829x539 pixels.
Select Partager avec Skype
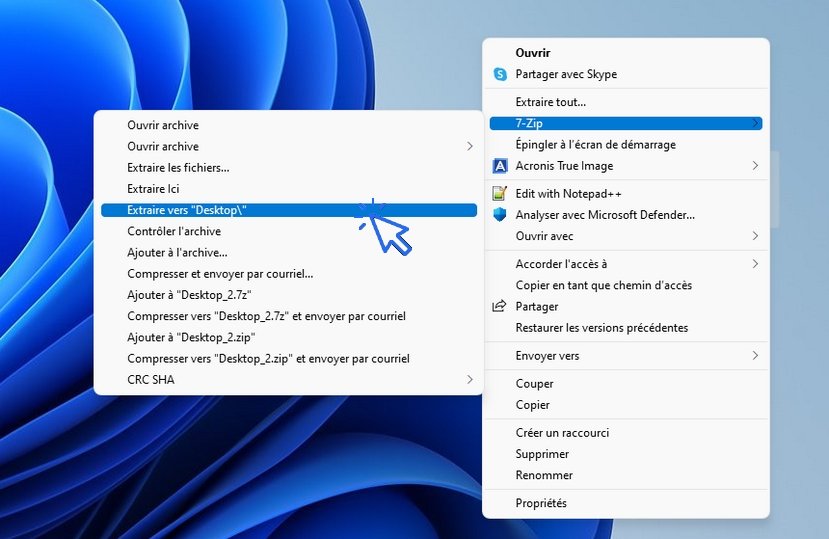(x=625, y=74)
